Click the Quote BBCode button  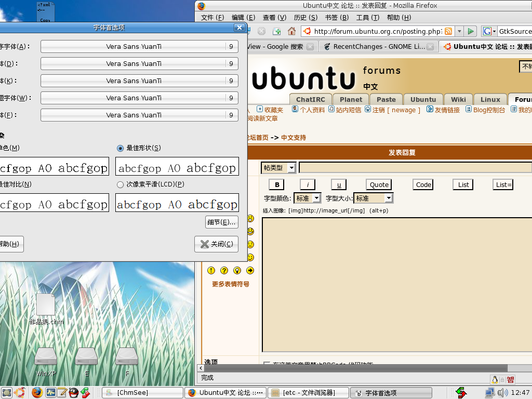coord(379,184)
